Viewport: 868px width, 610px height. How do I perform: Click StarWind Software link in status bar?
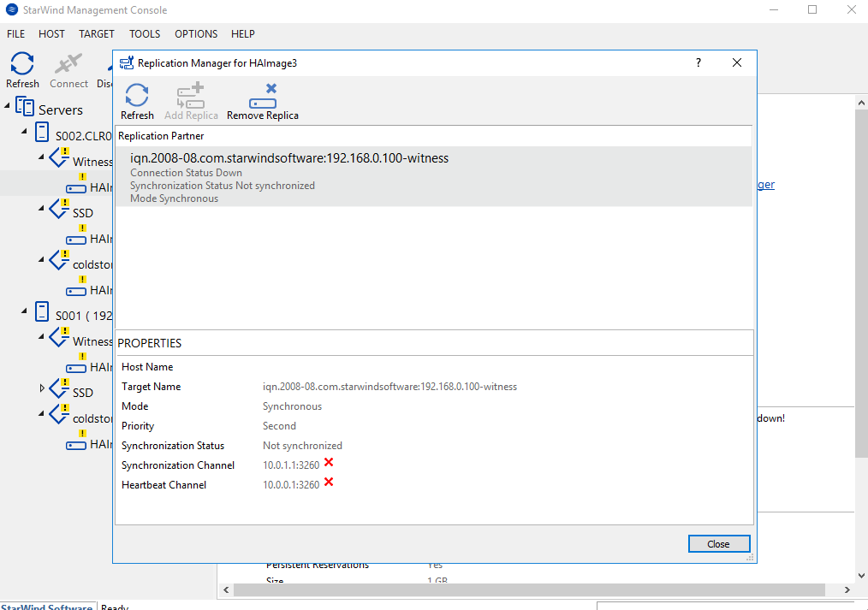(x=46, y=607)
